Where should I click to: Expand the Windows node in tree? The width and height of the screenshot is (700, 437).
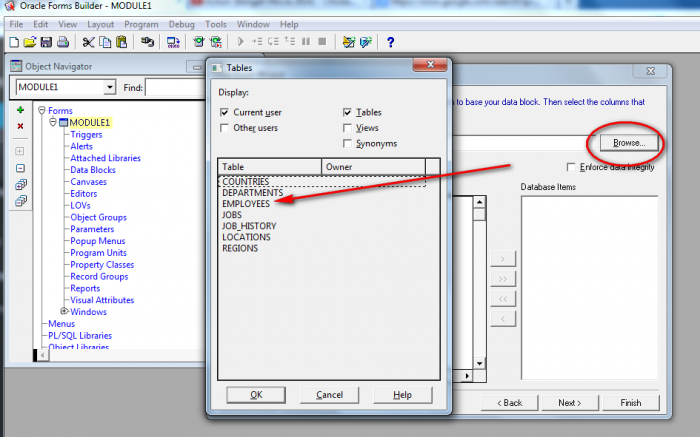[65, 311]
